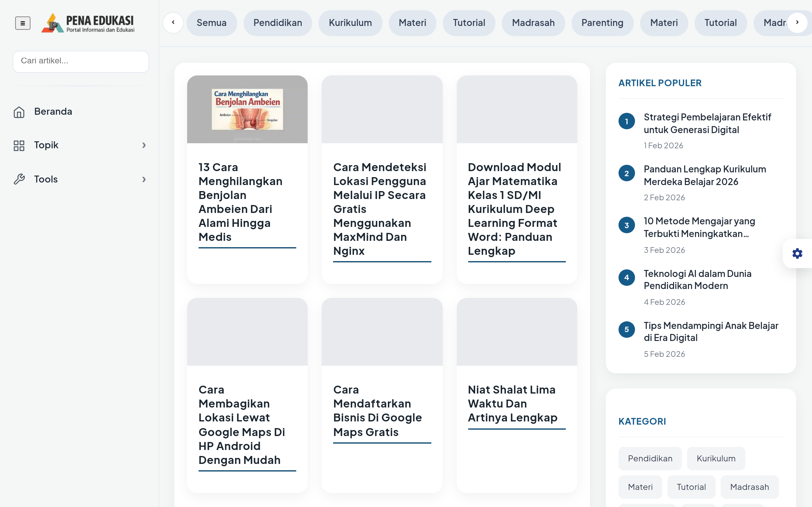This screenshot has width=812, height=507.
Task: Open "Strategi Pembelajaran Efektif untuk Generasi Digital"
Action: click(x=707, y=123)
